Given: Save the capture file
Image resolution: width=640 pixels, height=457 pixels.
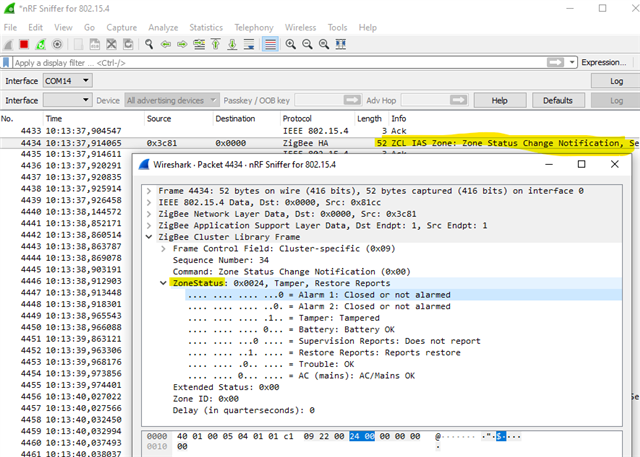Looking at the screenshot, I should 95,44.
